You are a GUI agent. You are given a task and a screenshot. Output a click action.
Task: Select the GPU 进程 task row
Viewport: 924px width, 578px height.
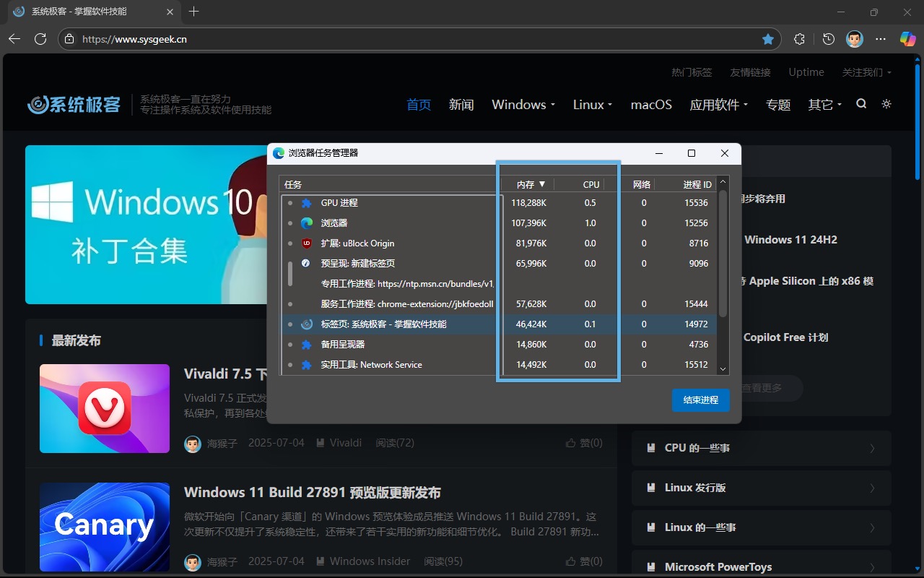498,203
